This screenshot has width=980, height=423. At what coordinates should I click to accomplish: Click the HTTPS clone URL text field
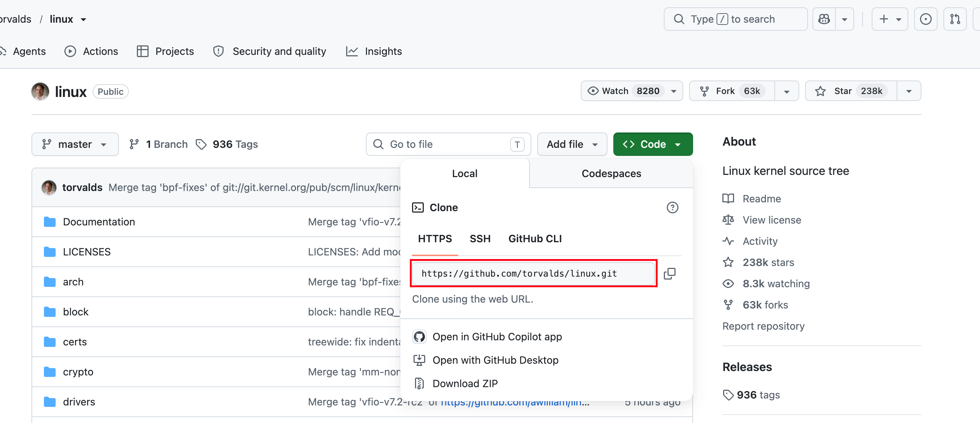click(x=534, y=273)
